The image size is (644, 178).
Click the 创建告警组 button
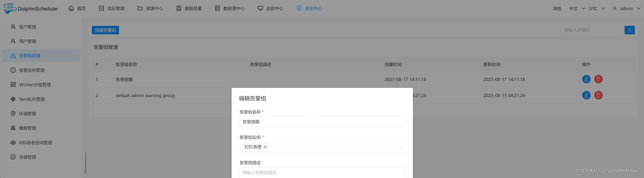(x=105, y=30)
